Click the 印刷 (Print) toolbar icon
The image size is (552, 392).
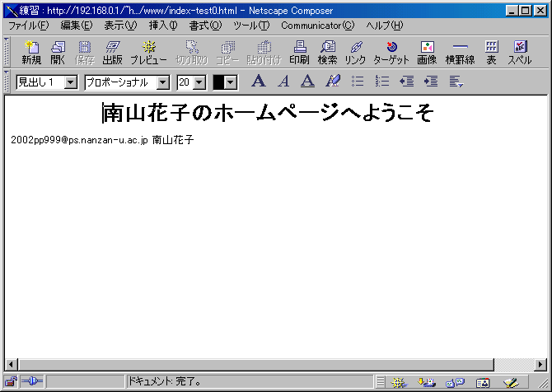coord(300,53)
